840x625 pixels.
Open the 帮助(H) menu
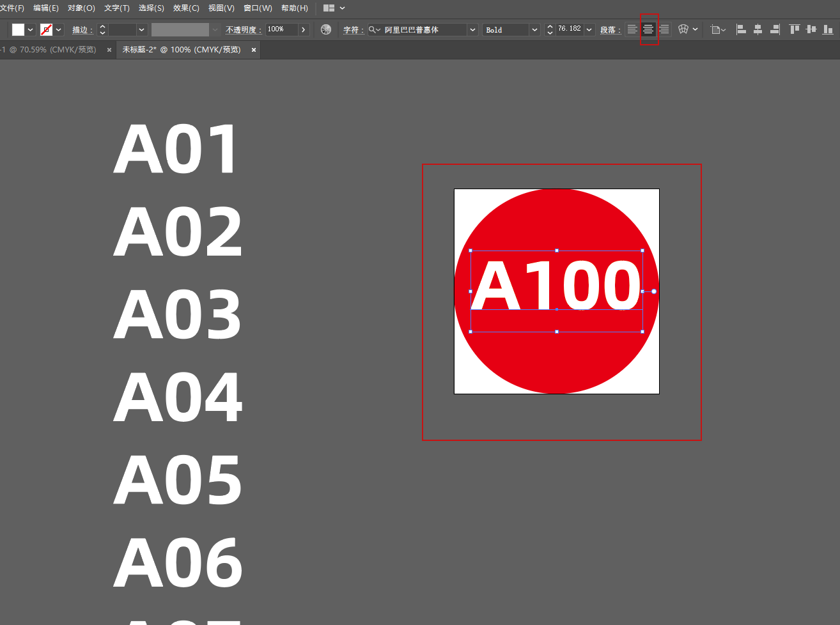pos(295,8)
